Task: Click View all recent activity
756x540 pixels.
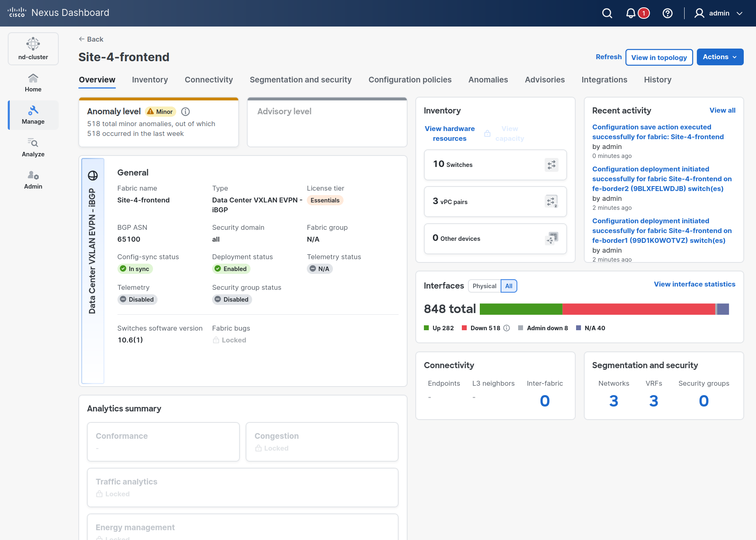Action: (722, 110)
